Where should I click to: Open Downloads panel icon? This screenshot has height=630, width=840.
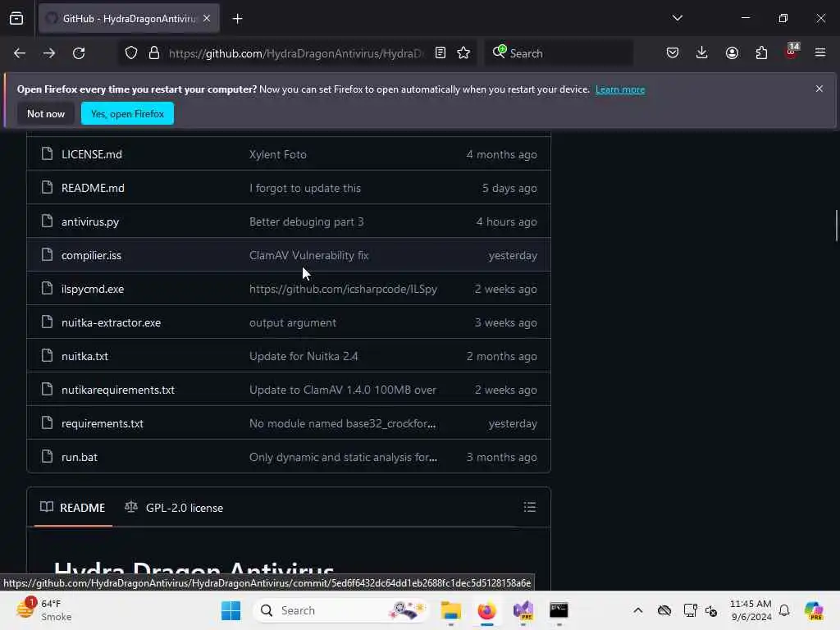(x=702, y=53)
